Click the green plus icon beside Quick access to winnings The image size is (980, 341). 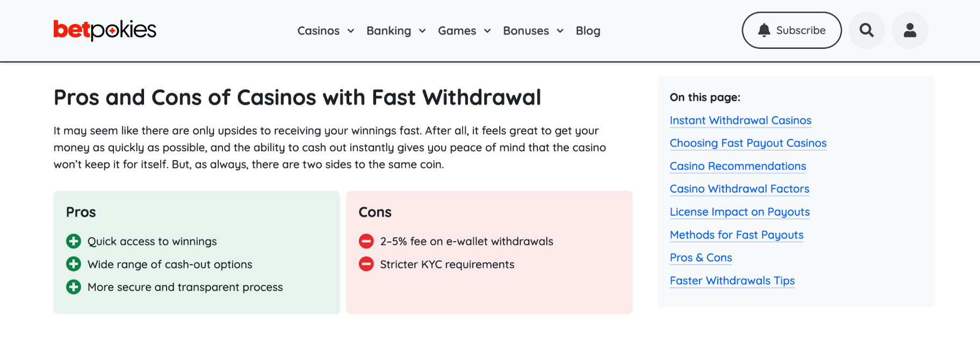tap(74, 241)
